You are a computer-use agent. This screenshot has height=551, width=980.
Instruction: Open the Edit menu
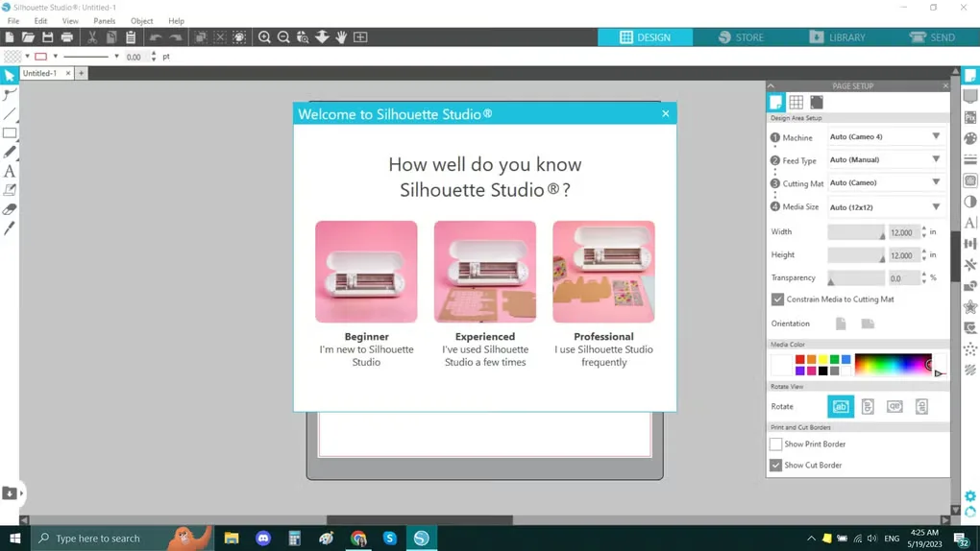point(40,21)
